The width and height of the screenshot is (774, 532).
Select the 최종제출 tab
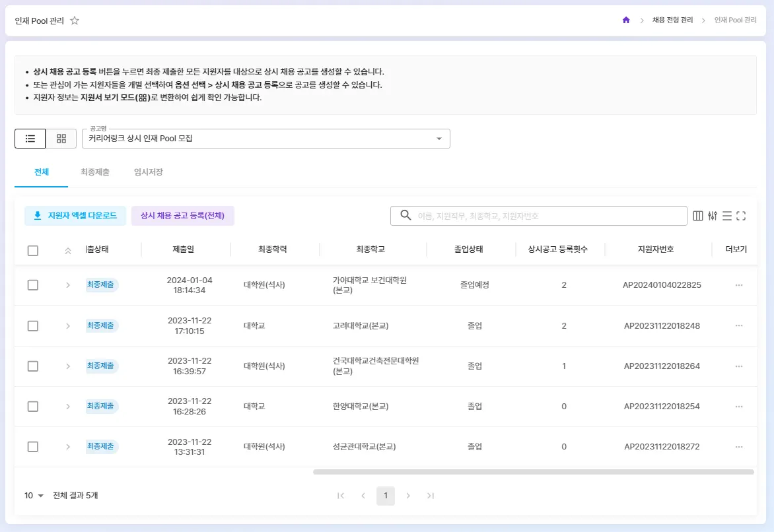[95, 172]
